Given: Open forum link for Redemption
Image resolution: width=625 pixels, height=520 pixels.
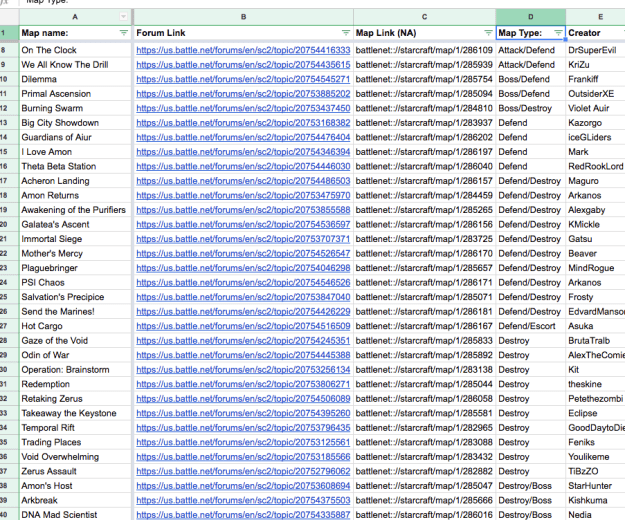Looking at the screenshot, I should tap(243, 384).
